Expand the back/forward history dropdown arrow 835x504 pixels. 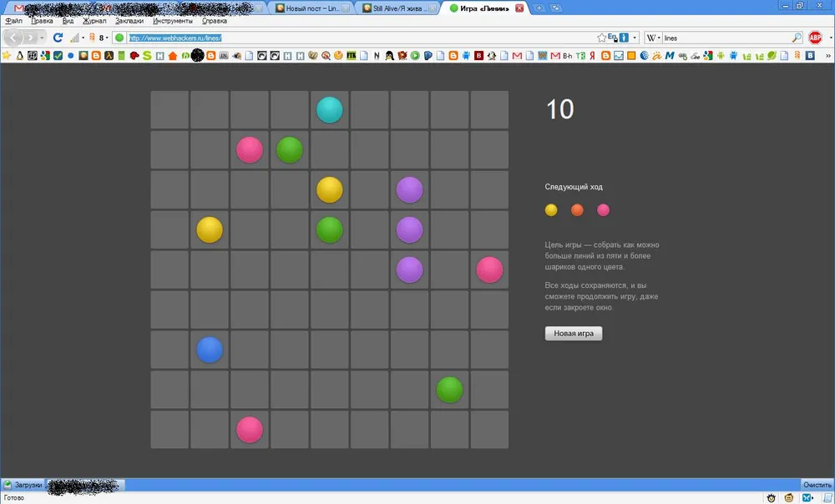pyautogui.click(x=43, y=38)
